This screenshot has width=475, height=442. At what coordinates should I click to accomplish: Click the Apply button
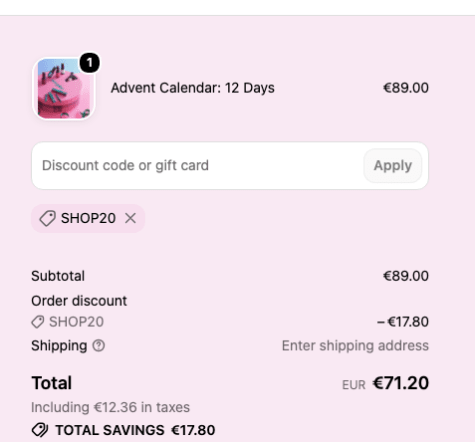(x=393, y=166)
